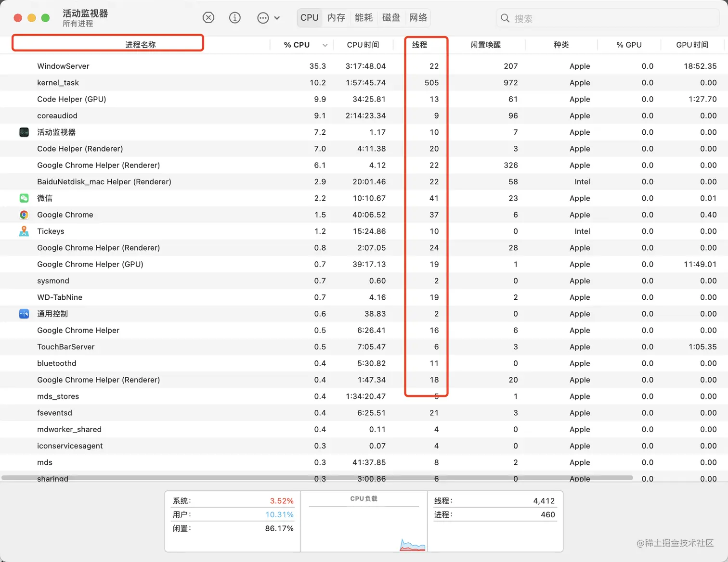Sort by % CPU column header
The height and width of the screenshot is (562, 728).
[x=297, y=45]
